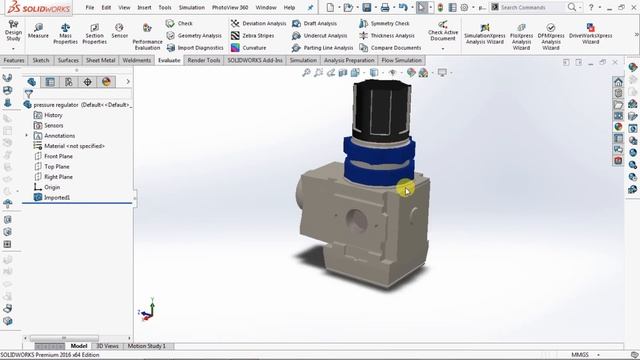Screen dimensions: 640x360
Task: Launch DriveWorksXpress Wizard
Action: (x=591, y=34)
